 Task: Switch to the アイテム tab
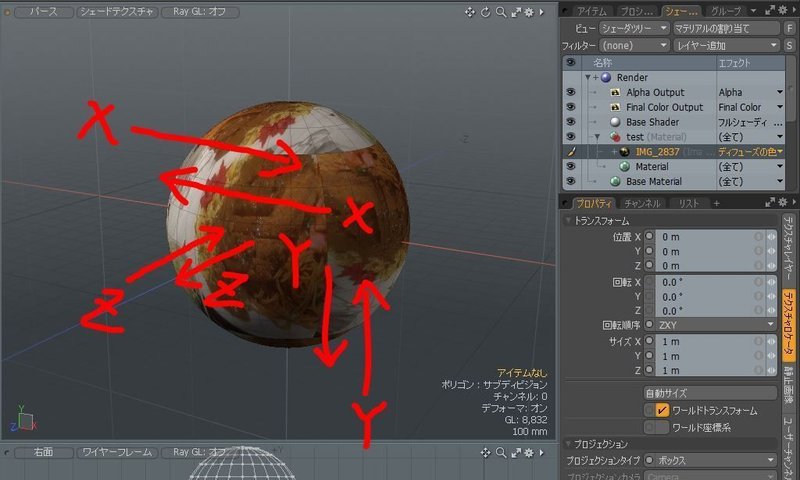point(592,11)
